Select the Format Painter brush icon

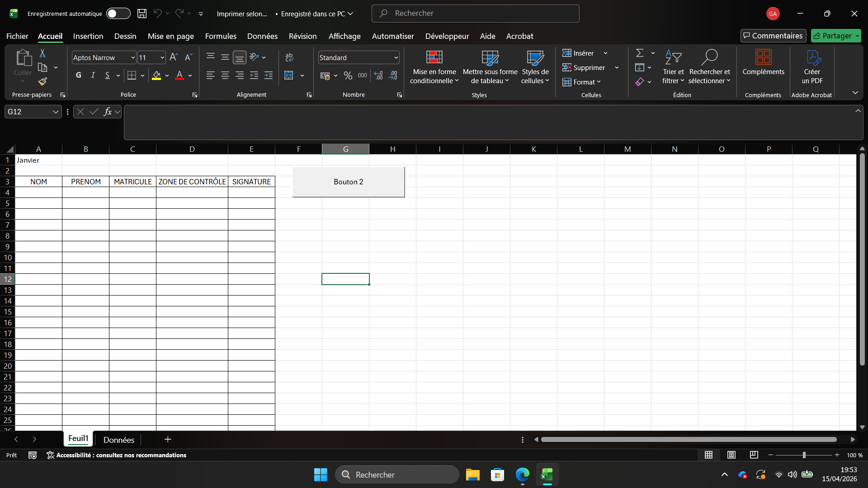click(42, 82)
